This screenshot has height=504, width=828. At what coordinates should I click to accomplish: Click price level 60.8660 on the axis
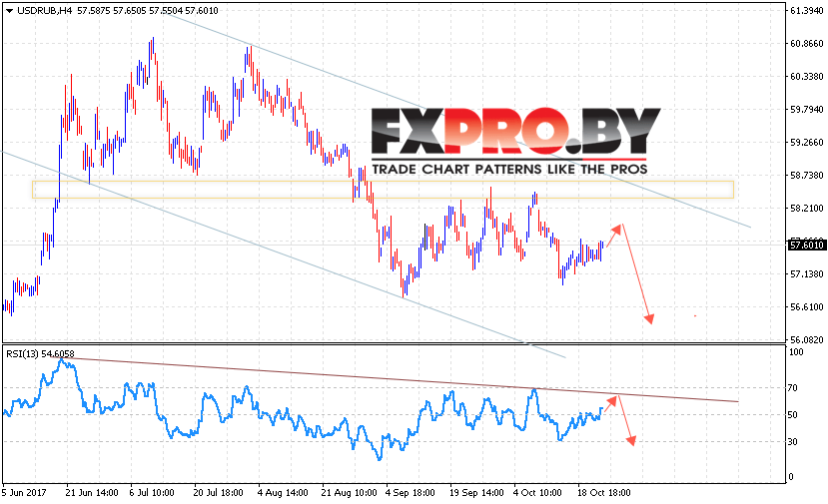tap(806, 43)
